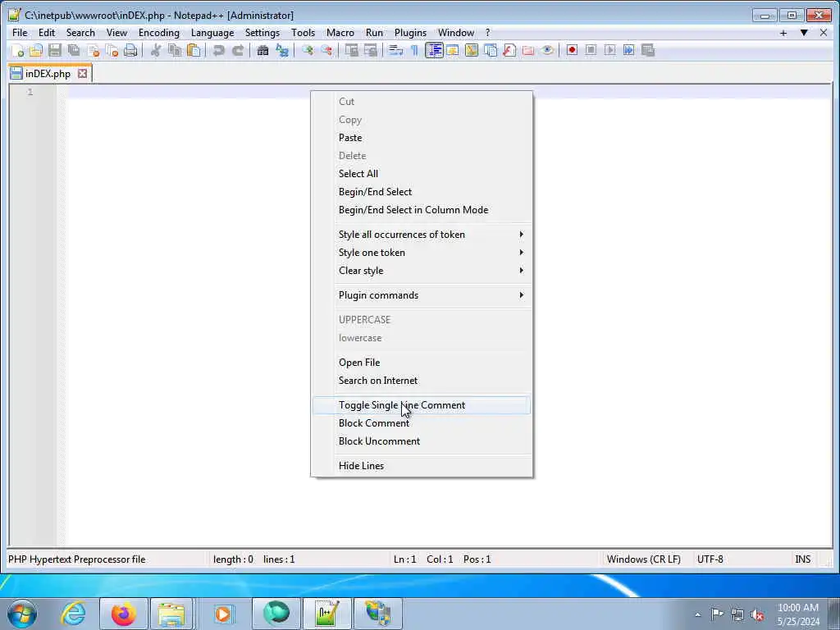The image size is (840, 630).
Task: Click the Zoom Out toolbar icon
Action: pos(326,50)
